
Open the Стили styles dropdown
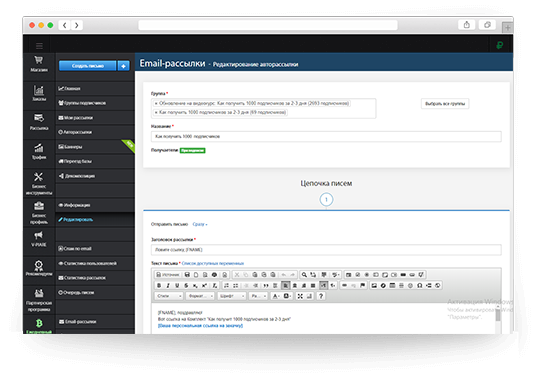[x=169, y=296]
